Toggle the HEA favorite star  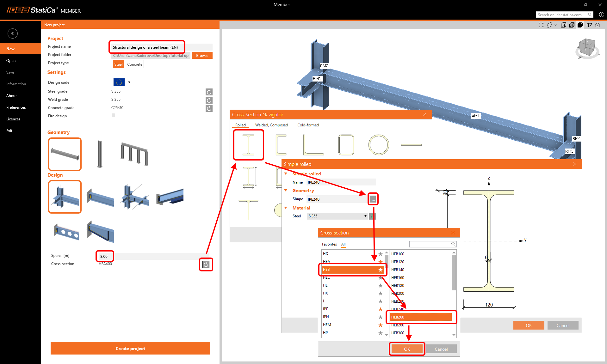click(380, 262)
